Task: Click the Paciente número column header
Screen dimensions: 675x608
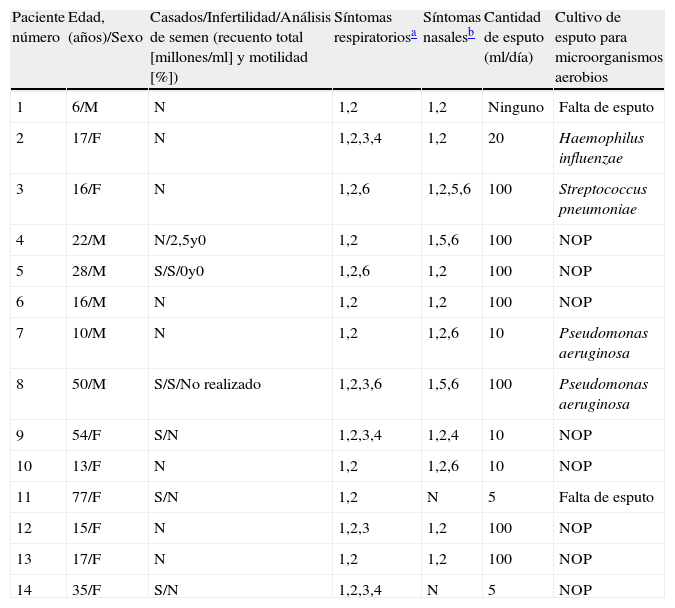Action: [39, 27]
